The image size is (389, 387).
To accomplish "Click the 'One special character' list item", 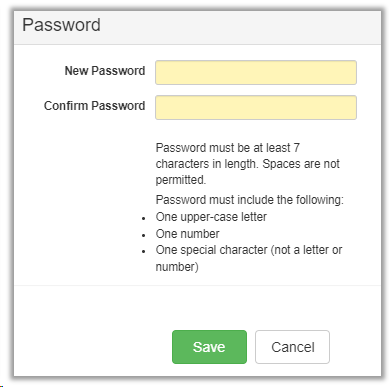I will 249,258.
